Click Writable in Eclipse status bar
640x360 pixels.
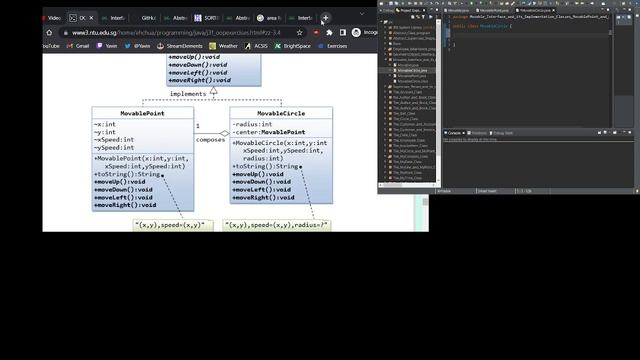(x=444, y=191)
